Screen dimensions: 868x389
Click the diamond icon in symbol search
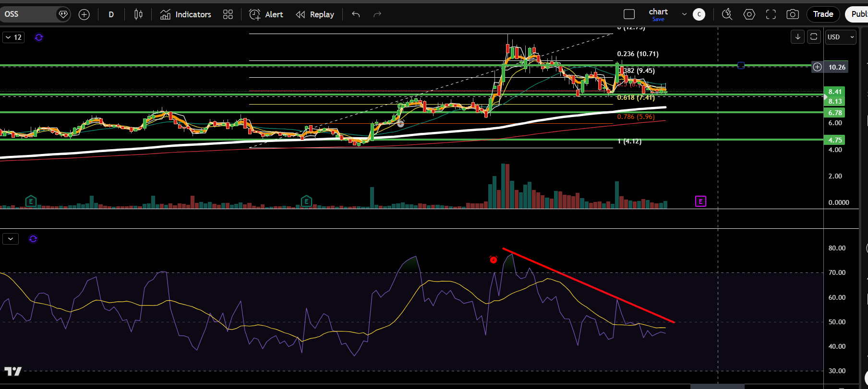click(x=63, y=14)
